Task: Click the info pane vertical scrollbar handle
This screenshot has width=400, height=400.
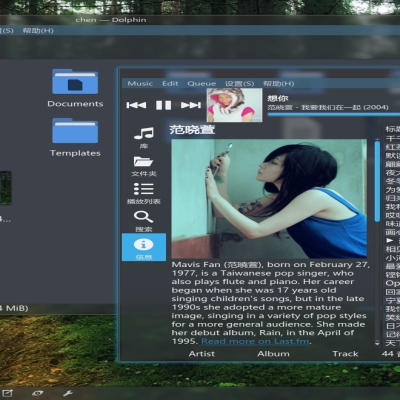Action: tap(377, 182)
